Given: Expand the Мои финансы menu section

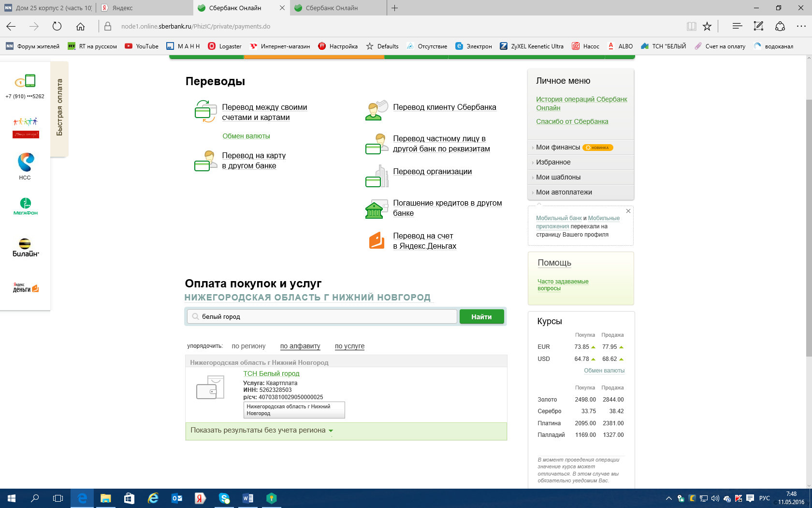Looking at the screenshot, I should (558, 148).
